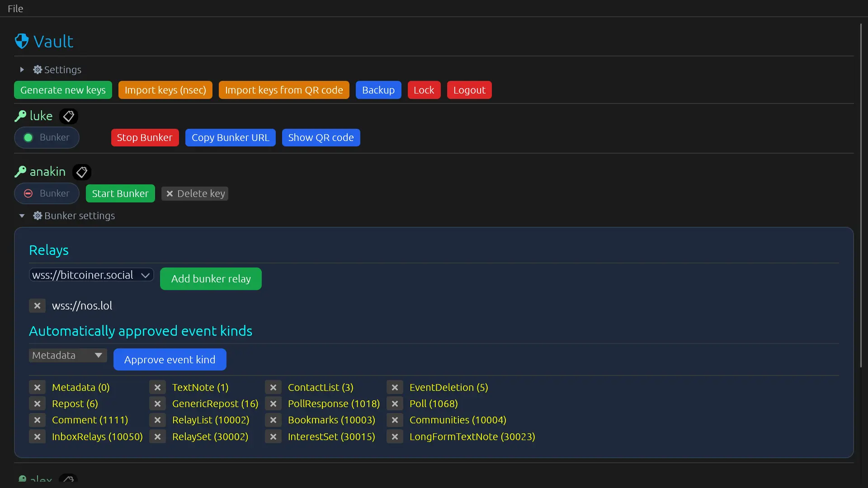Show QR code for luke
Viewport: 868px width, 488px height.
[321, 137]
